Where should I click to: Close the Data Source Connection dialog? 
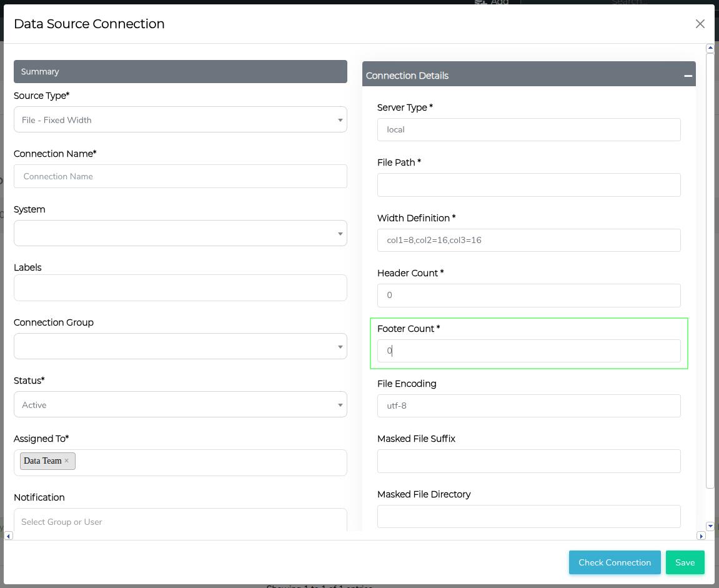click(700, 24)
